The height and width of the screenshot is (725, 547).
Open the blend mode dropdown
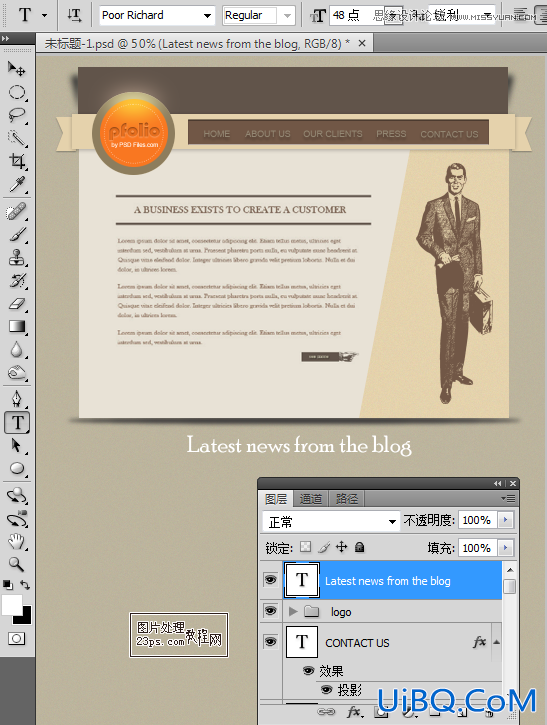click(331, 522)
